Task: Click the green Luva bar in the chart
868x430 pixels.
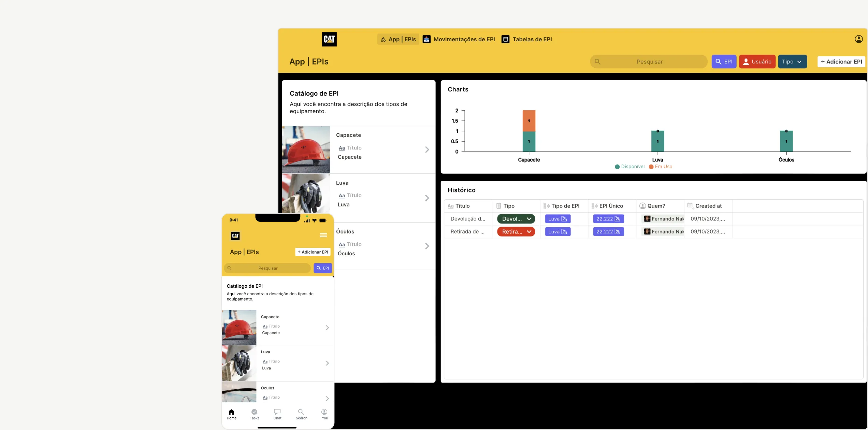Action: pos(657,141)
